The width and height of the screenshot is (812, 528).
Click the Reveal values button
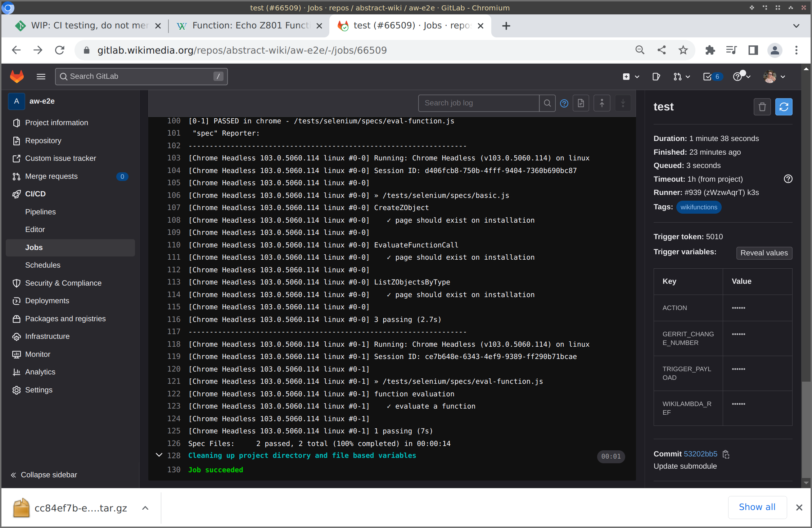click(764, 253)
